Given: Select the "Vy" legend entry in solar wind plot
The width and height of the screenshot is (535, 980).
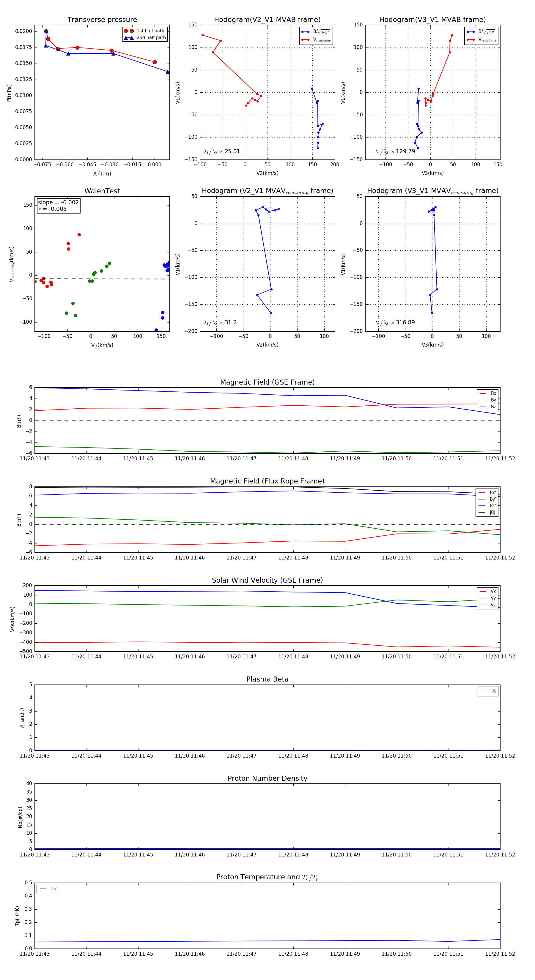Looking at the screenshot, I should click(488, 598).
